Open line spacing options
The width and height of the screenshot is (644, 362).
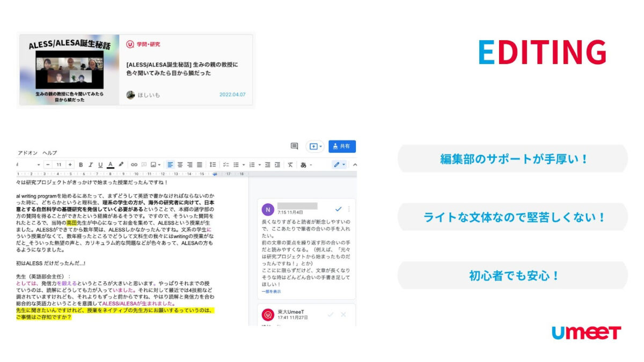click(213, 165)
